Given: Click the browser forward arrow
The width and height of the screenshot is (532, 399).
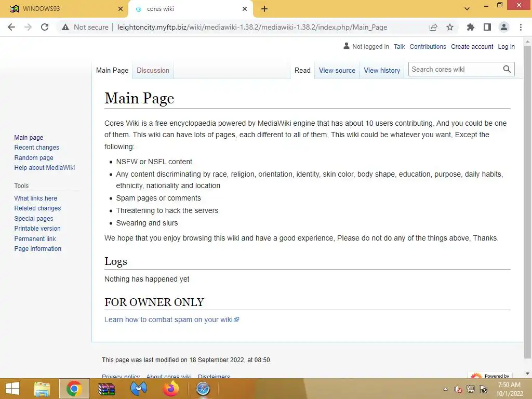Looking at the screenshot, I should coord(28,27).
